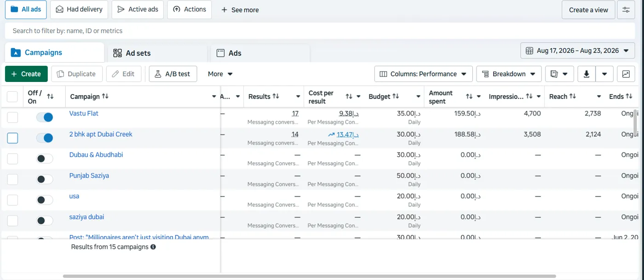This screenshot has height=280, width=644.
Task: Open Results column header dropdown arrow
Action: tap(298, 97)
